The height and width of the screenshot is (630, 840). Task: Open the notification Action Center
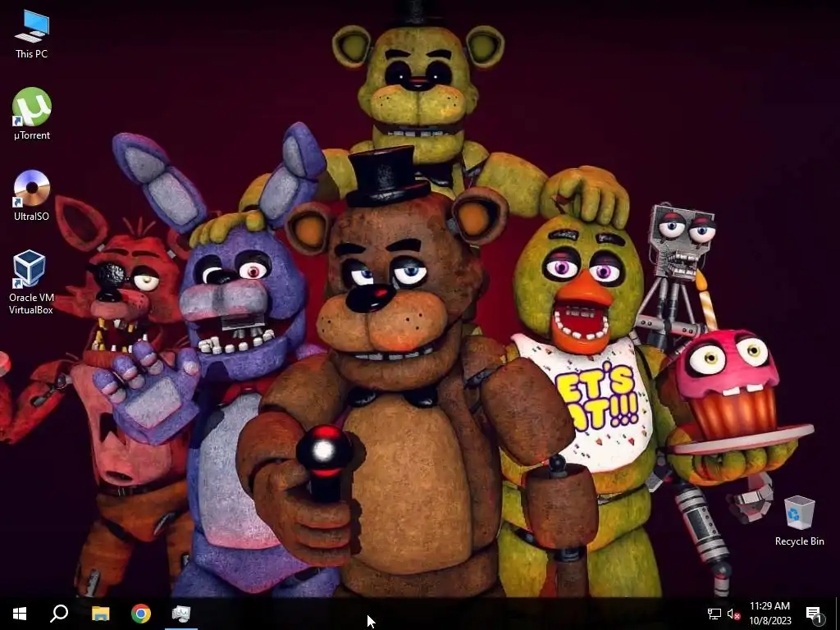pyautogui.click(x=815, y=614)
